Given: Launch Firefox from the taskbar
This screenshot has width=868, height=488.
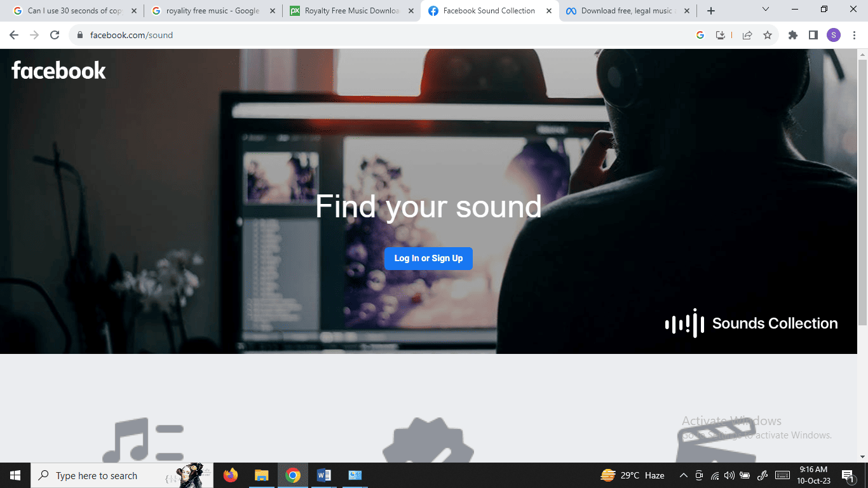Looking at the screenshot, I should pyautogui.click(x=231, y=475).
